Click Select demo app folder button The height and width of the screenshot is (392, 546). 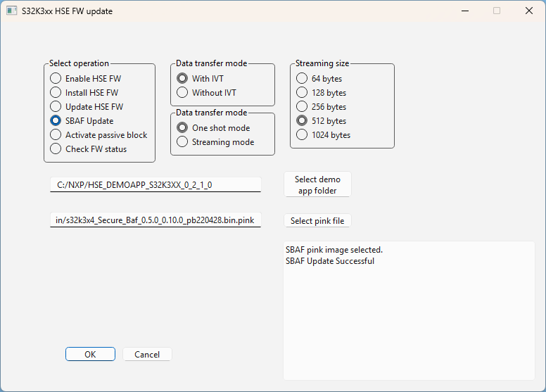tap(317, 185)
